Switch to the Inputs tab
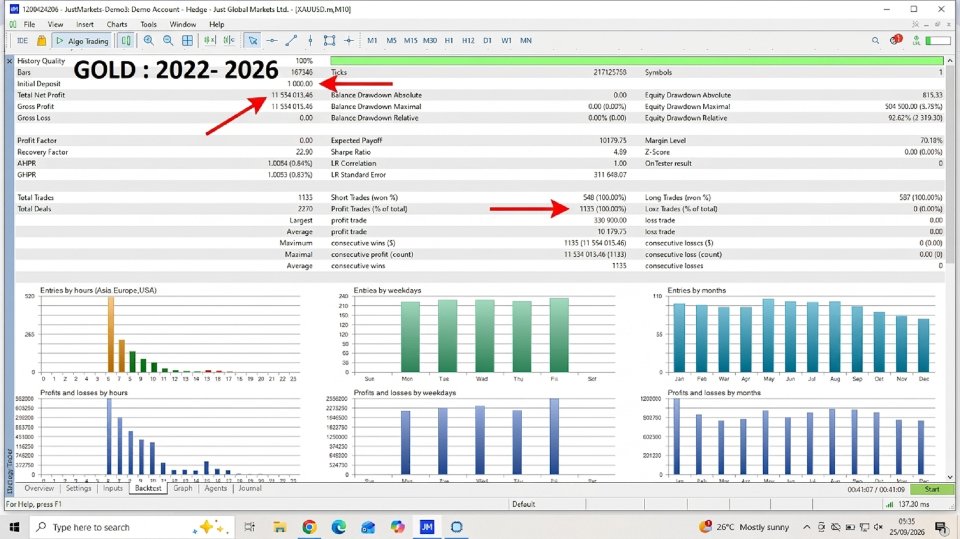 [x=113, y=488]
